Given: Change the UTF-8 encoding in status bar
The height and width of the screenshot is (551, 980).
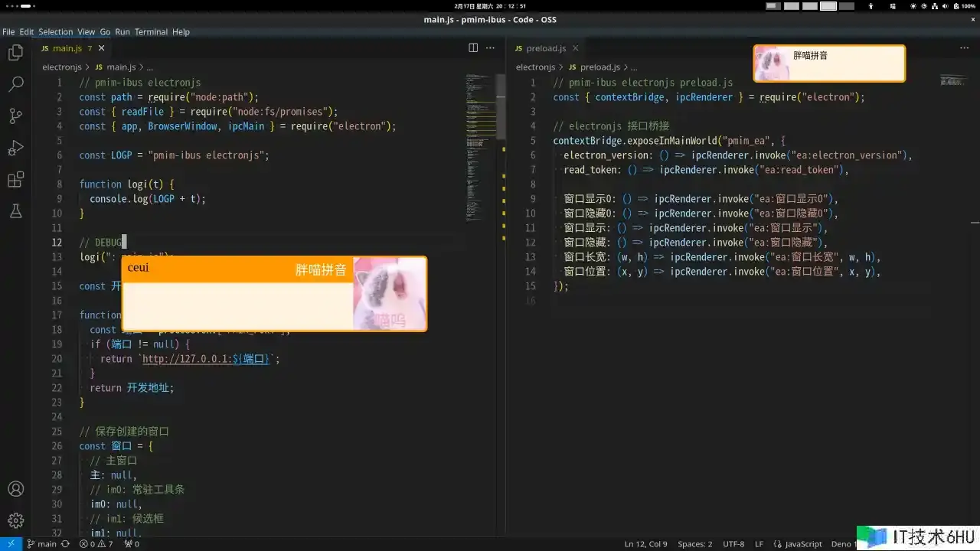Looking at the screenshot, I should click(x=733, y=544).
